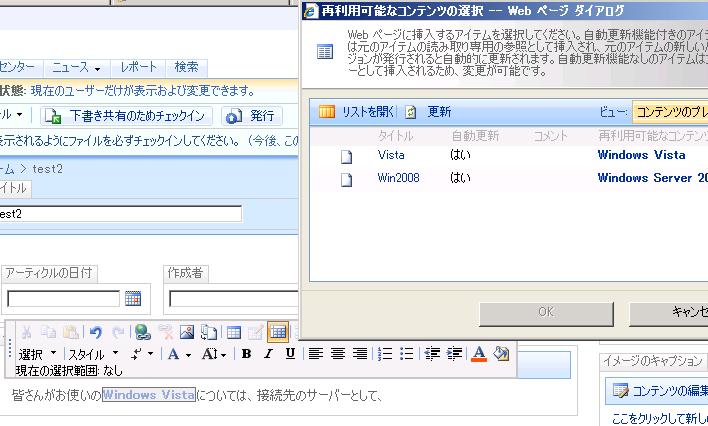The image size is (708, 426).
Task: Sort by コメント column header
Action: coord(550,136)
